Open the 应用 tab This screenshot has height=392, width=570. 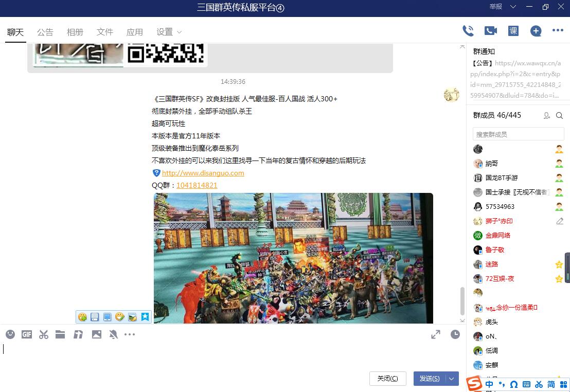[134, 32]
